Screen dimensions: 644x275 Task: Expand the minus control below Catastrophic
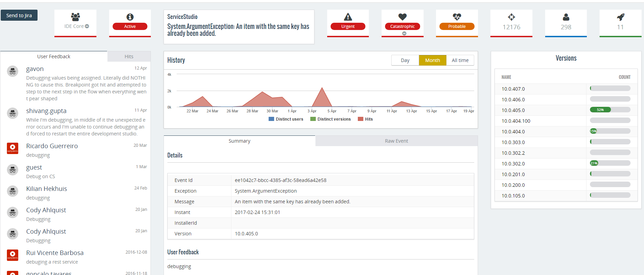[404, 33]
